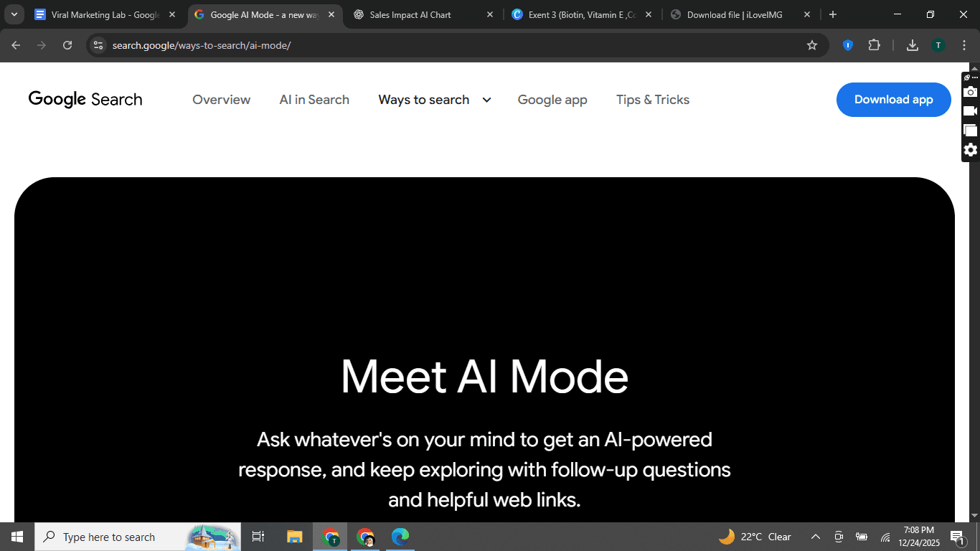Image resolution: width=980 pixels, height=551 pixels.
Task: Close the Viral Marketing Lab tab
Action: [x=172, y=14]
